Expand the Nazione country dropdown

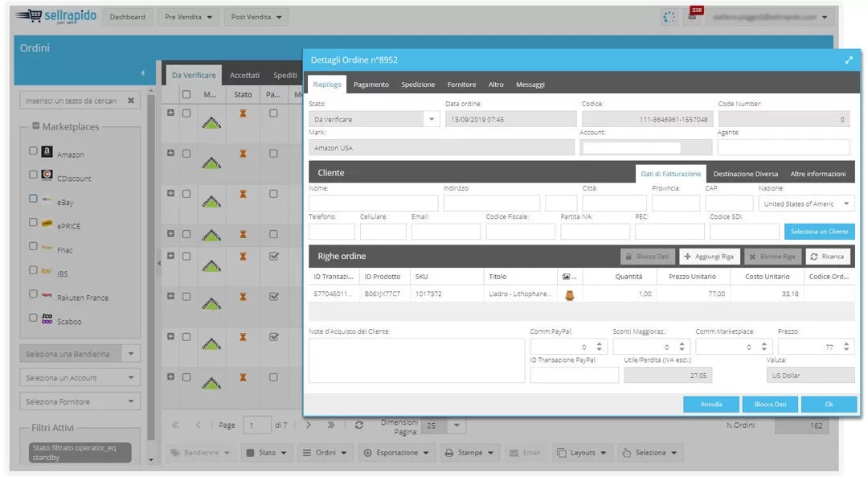pyautogui.click(x=847, y=204)
